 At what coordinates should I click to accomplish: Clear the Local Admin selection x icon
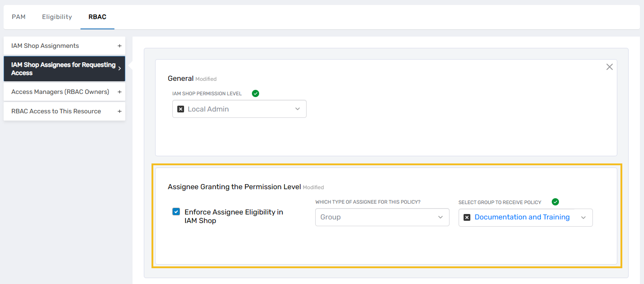pyautogui.click(x=180, y=109)
